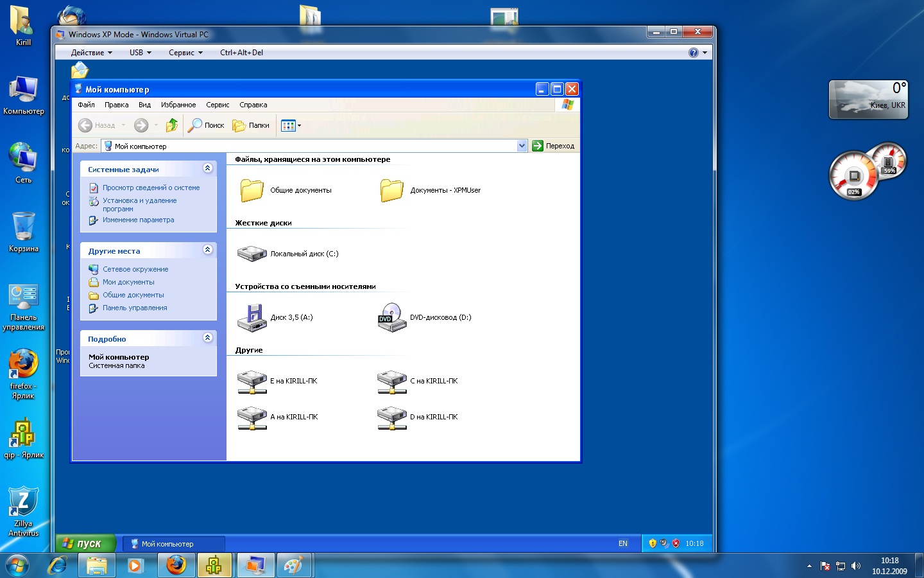Image resolution: width=924 pixels, height=578 pixels.
Task: Open Firefox from the taskbar
Action: [x=176, y=565]
